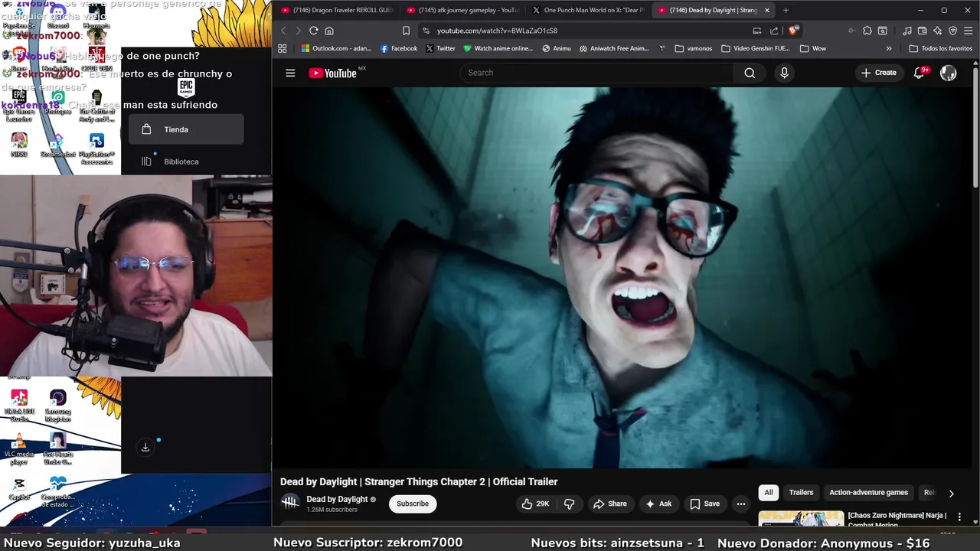Open YouTube notifications bell

coord(920,73)
